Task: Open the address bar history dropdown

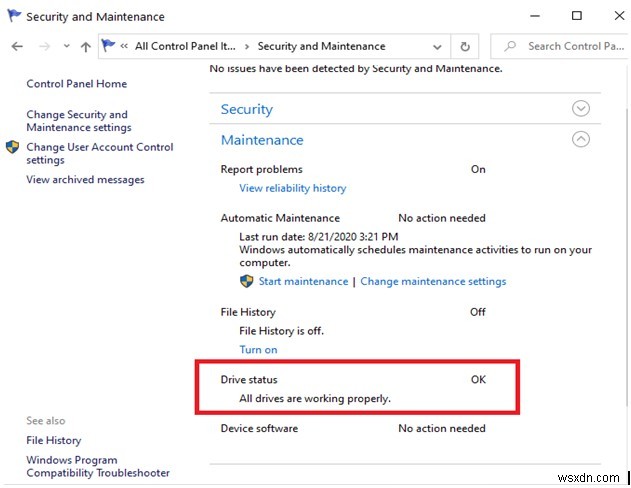Action: coord(437,47)
